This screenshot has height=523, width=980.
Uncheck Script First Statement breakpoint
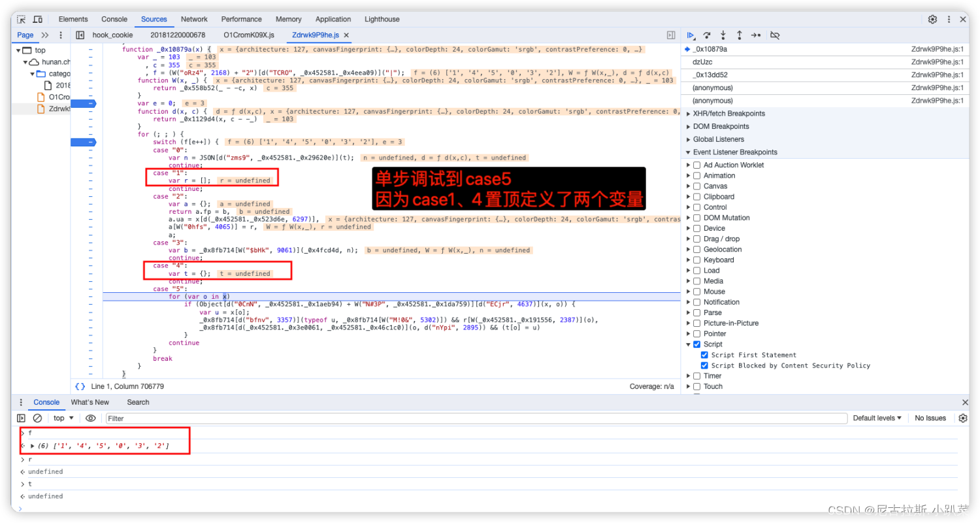(704, 354)
